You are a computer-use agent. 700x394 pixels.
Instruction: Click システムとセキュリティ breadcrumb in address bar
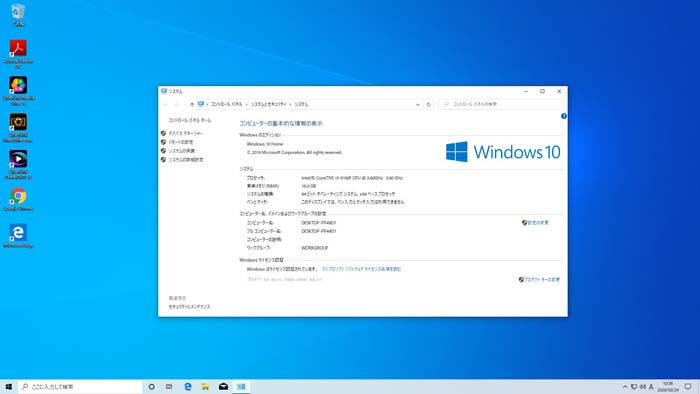[268, 104]
